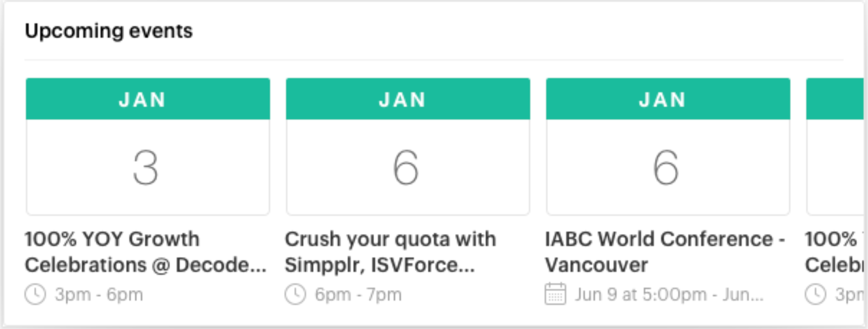Click clock icon beside 3pm - 6pm
The height and width of the screenshot is (329, 868).
point(35,294)
